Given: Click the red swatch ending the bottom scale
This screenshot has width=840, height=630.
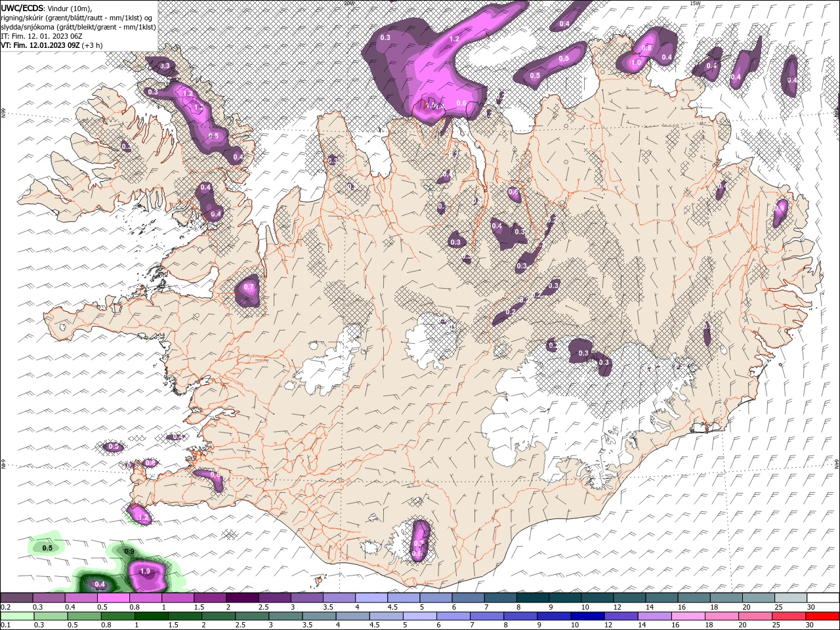Looking at the screenshot, I should click(823, 616).
